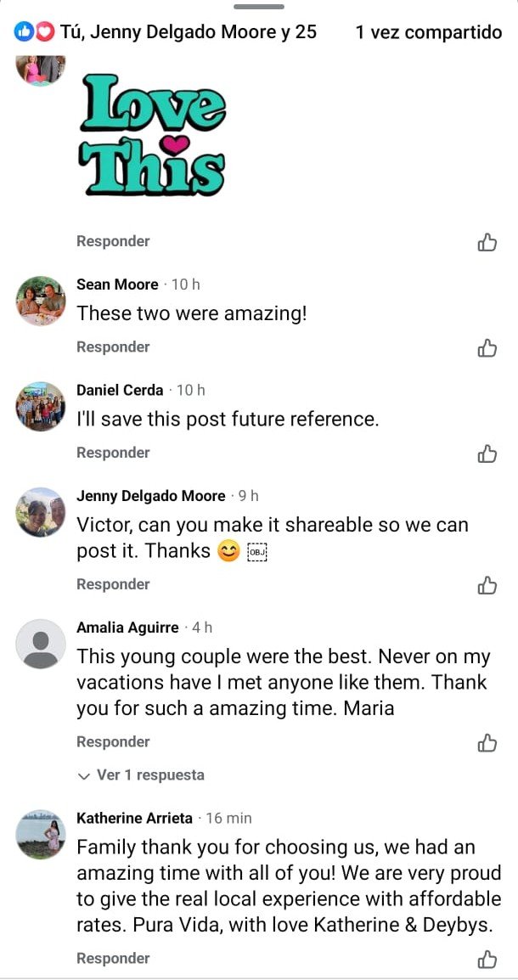Tap thumbs-up on Katherine Arrieta's comment
This screenshot has width=518, height=980.
[487, 960]
